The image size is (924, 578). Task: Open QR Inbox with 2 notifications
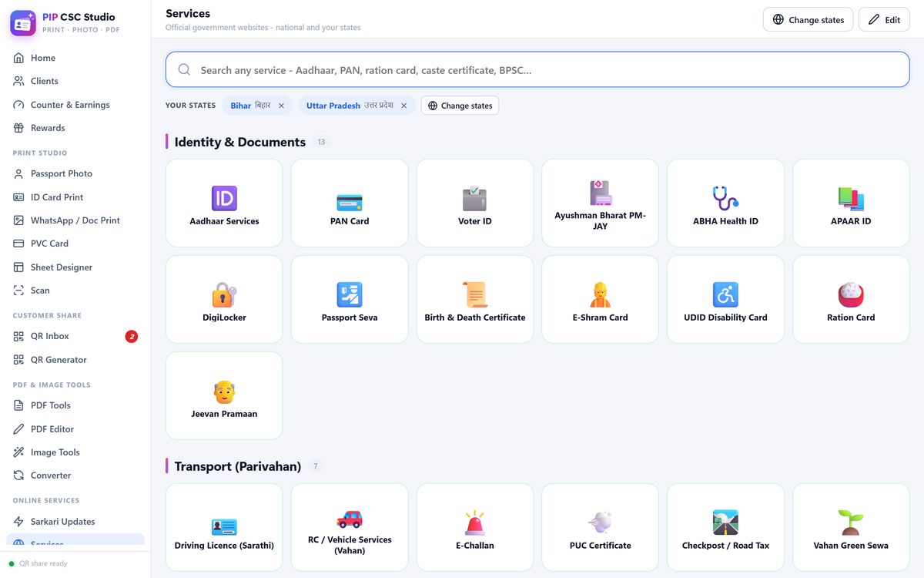coord(75,336)
